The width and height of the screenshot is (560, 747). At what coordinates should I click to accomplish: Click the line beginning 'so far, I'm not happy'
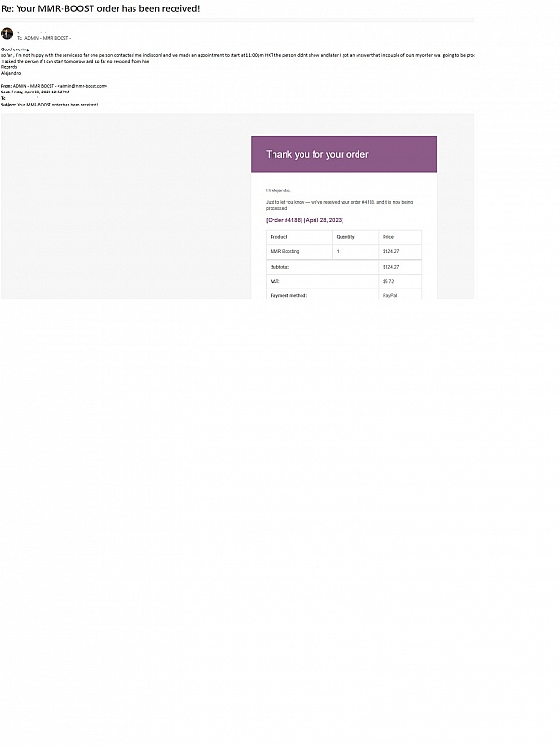pos(238,55)
